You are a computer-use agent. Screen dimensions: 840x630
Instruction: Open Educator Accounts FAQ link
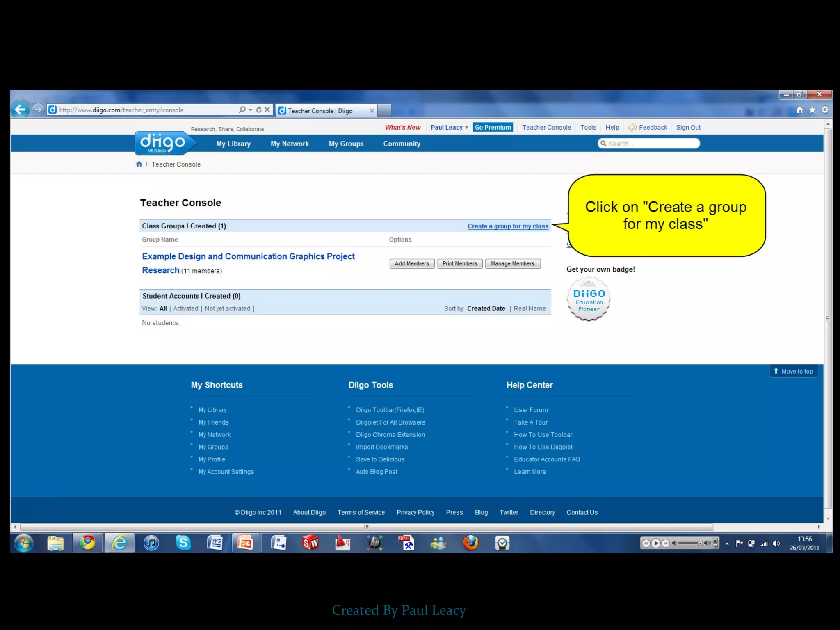(x=547, y=459)
